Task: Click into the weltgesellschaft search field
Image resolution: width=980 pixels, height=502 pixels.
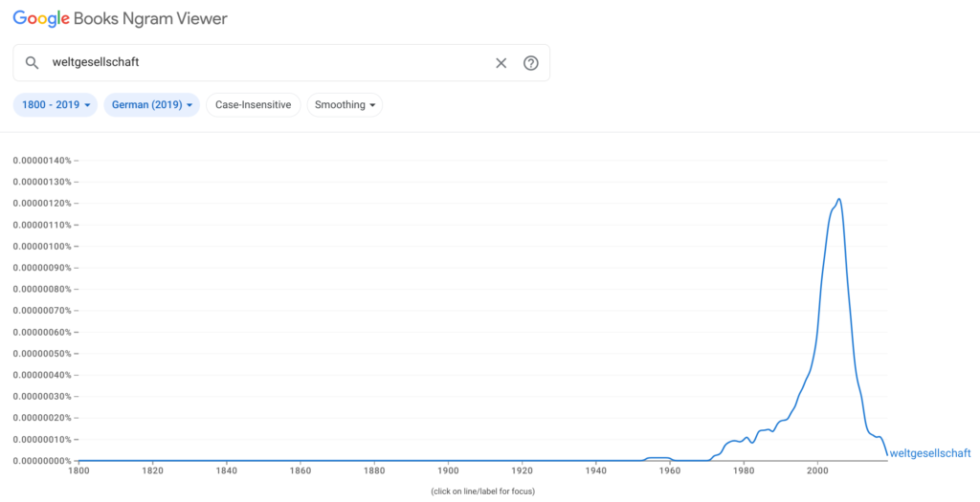Action: tap(268, 63)
